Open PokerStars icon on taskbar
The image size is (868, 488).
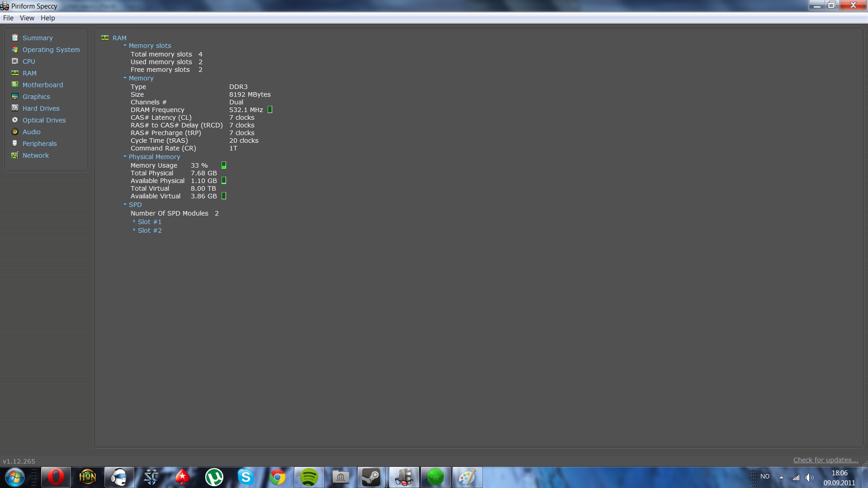pos(183,477)
